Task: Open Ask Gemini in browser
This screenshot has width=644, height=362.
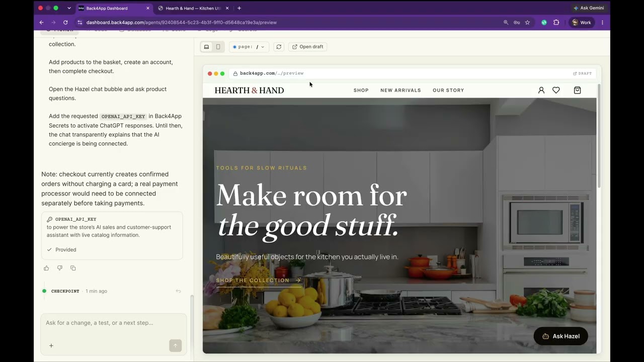Action: pos(588,8)
